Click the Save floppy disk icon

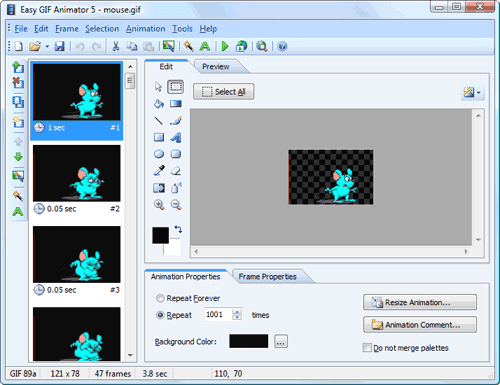(59, 46)
